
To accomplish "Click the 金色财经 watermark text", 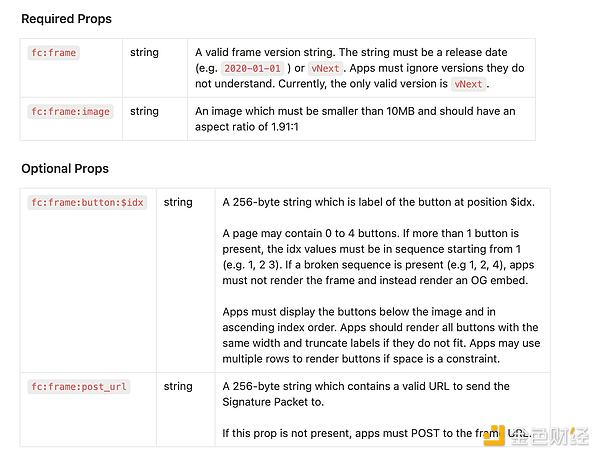I will (x=552, y=437).
